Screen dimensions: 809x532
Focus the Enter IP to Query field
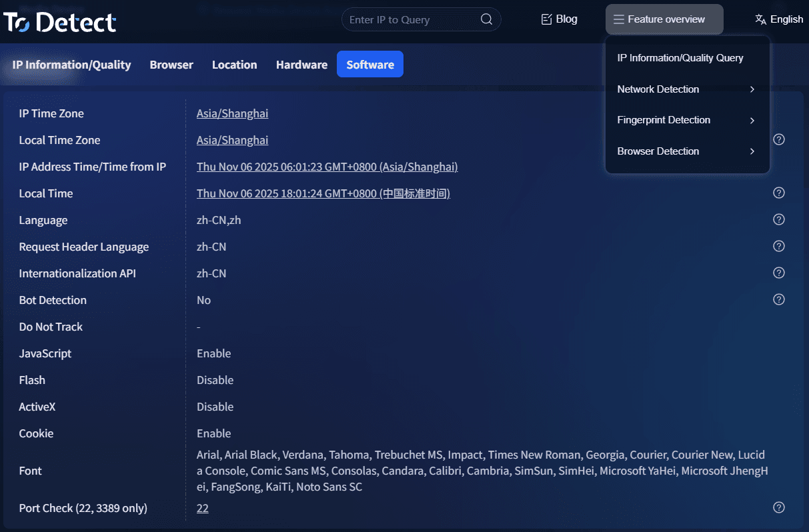tap(410, 20)
